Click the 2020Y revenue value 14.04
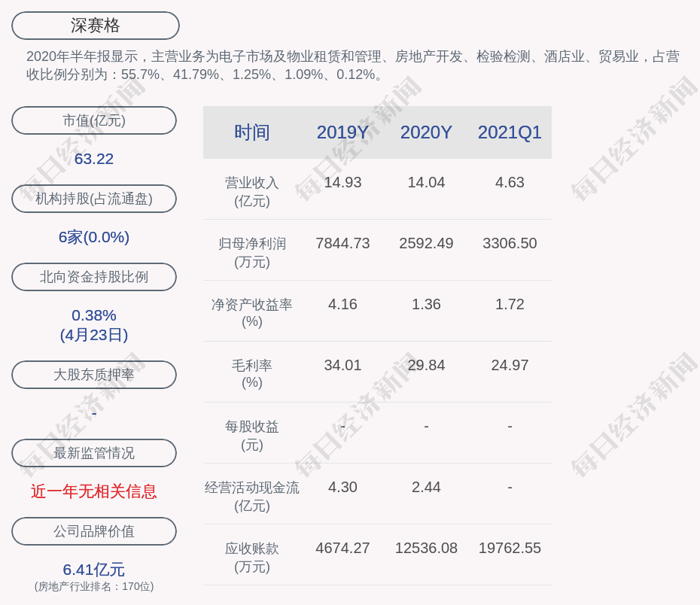The width and height of the screenshot is (700, 605). pos(426,183)
